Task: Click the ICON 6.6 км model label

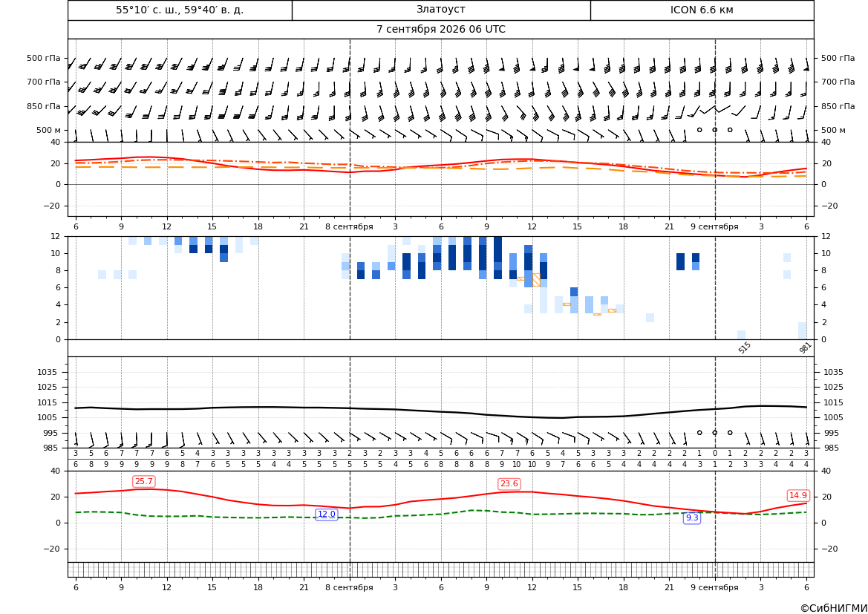Action: (702, 10)
